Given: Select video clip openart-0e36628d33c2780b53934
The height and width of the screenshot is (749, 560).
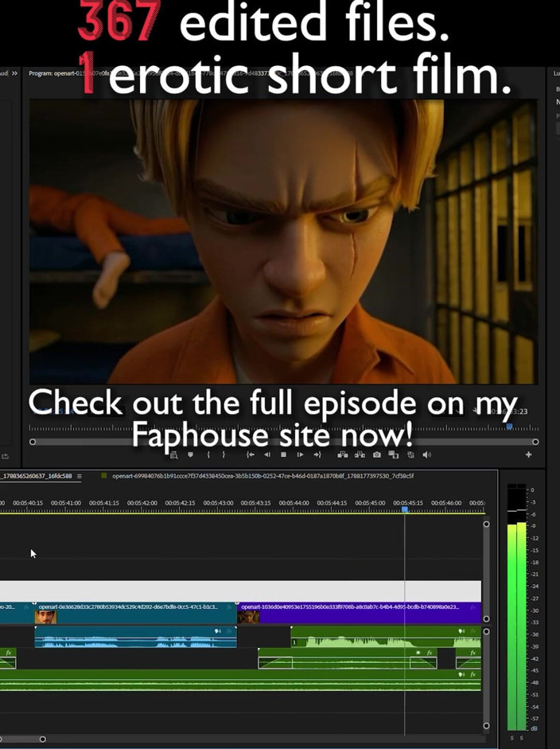Looking at the screenshot, I should (x=135, y=613).
